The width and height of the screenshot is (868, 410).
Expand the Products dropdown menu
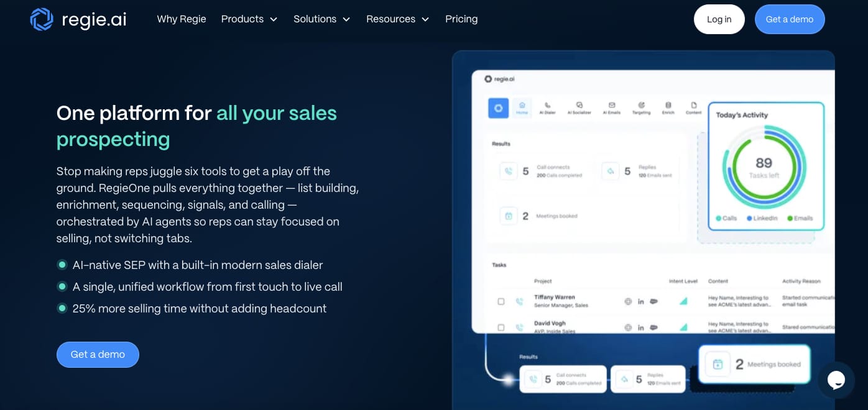point(249,19)
